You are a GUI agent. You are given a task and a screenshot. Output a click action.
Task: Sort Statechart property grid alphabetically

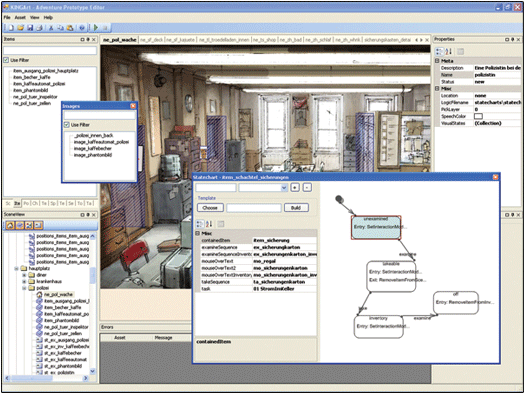pos(209,224)
